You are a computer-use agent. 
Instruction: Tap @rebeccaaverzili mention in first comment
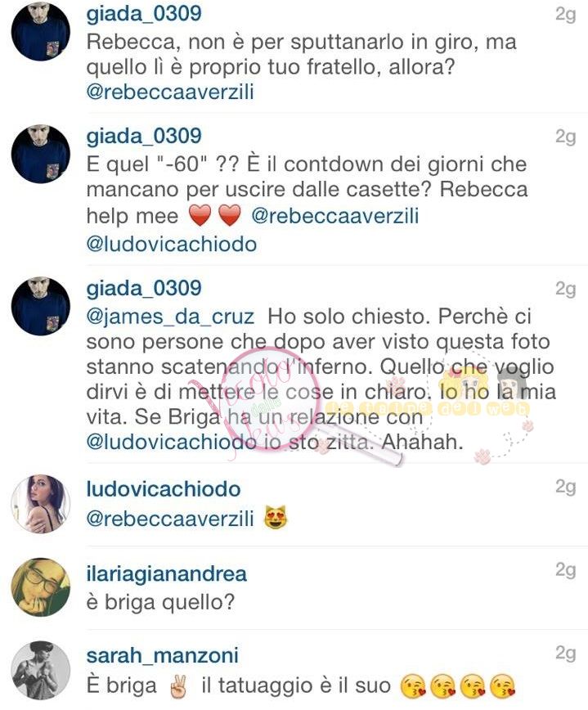170,92
